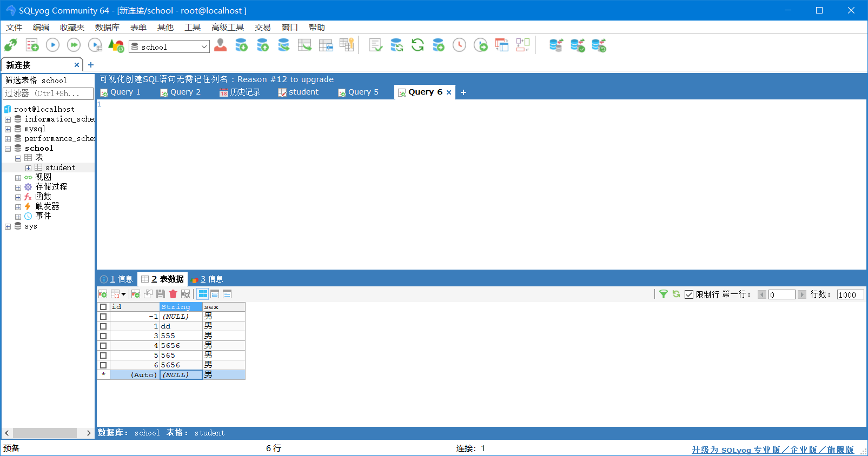Click the green refresh arrows toolbar icon
Screen dimensions: 868x456
418,45
